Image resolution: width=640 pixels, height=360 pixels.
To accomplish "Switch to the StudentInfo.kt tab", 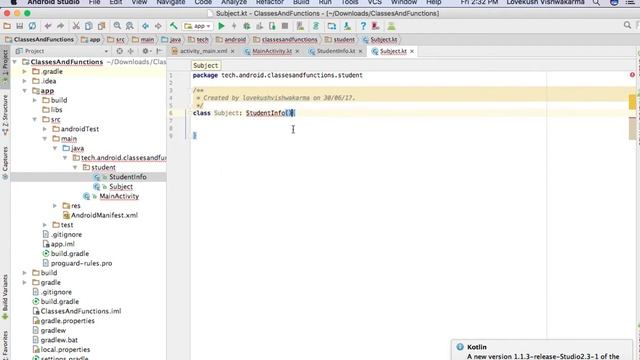I will coord(336,51).
